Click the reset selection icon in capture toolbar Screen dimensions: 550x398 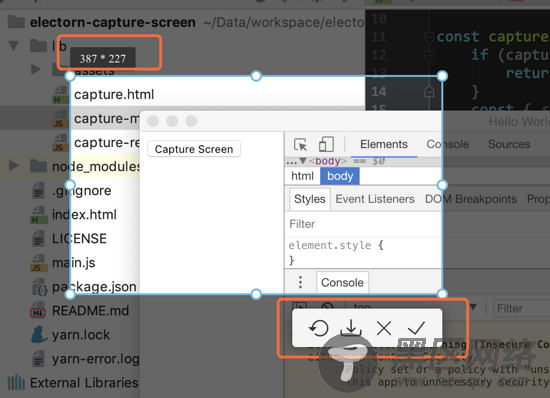318,328
